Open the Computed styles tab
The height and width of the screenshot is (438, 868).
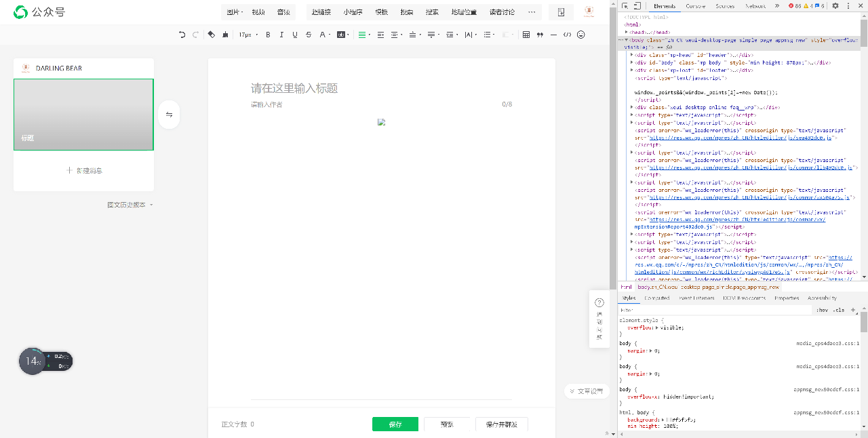click(x=657, y=298)
